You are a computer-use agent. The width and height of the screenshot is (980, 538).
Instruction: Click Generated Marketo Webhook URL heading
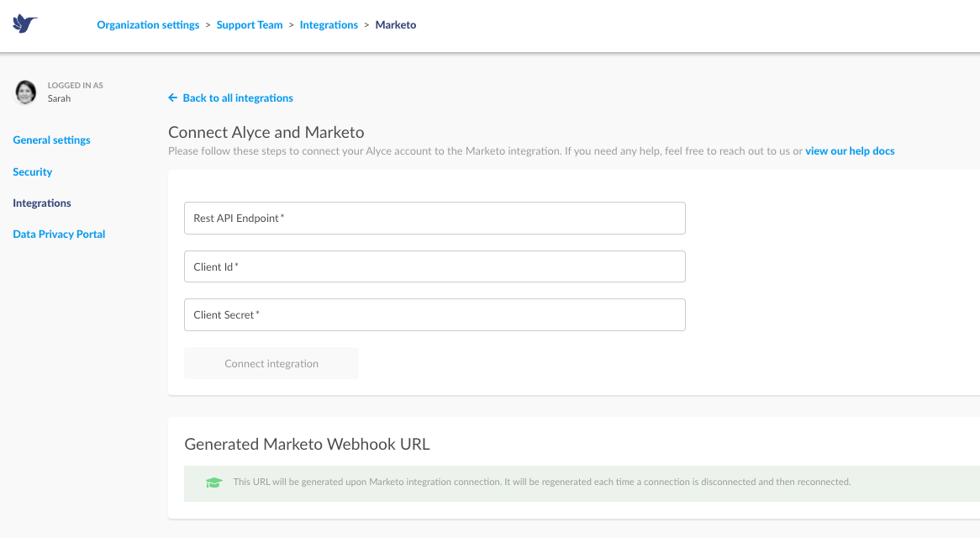[307, 445]
